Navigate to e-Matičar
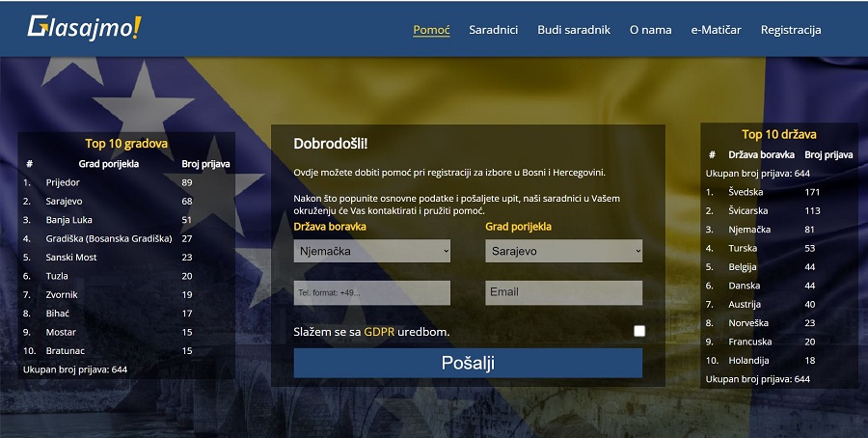The width and height of the screenshot is (868, 438). pyautogui.click(x=716, y=30)
